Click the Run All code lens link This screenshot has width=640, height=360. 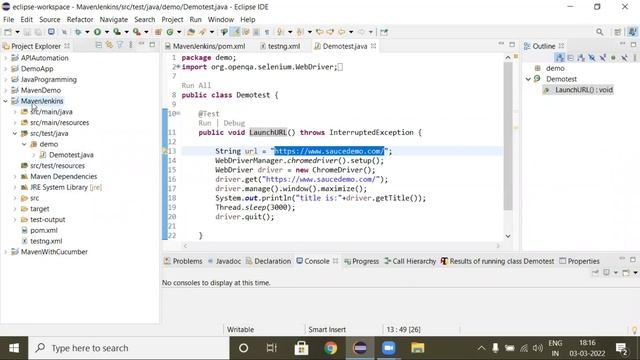(x=196, y=85)
